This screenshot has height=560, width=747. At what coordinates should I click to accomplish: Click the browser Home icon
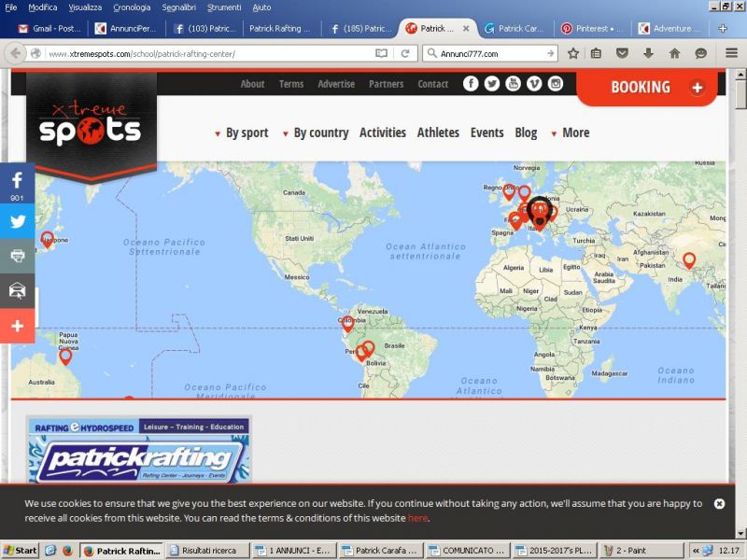click(674, 53)
